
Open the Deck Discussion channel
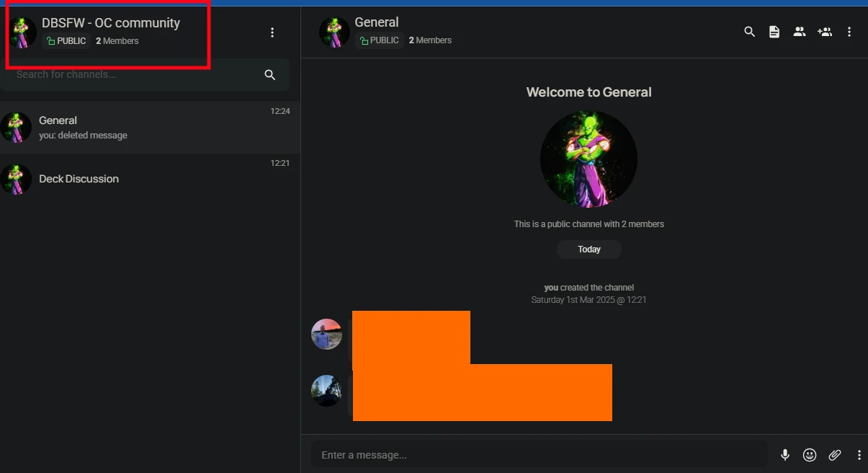[x=150, y=180]
